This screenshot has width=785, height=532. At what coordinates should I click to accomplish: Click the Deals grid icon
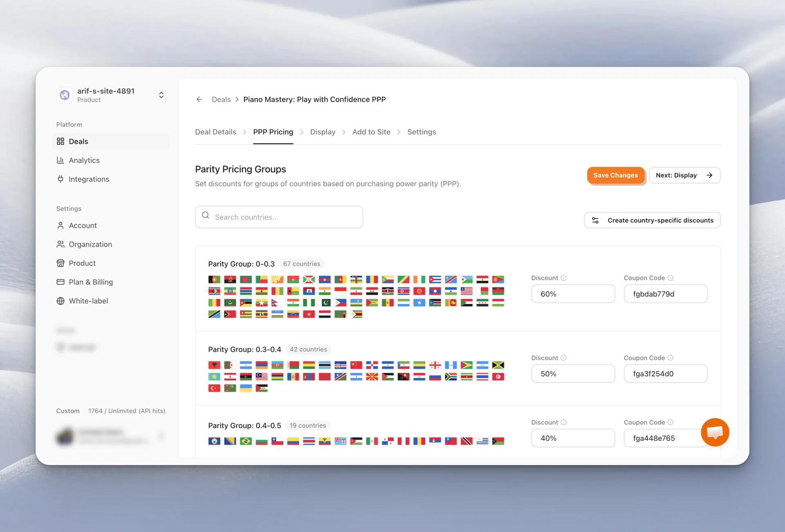click(61, 141)
